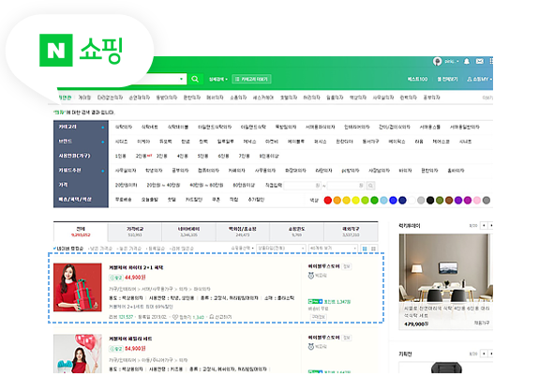Switch to 전체 results tab
This screenshot has width=539, height=392.
pos(81,232)
